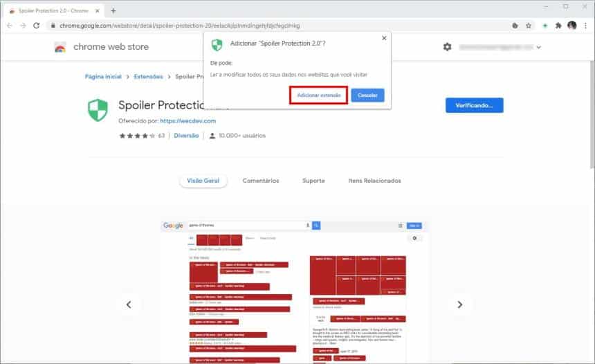The image size is (595, 364).
Task: Go to Página inicial breadcrumb
Action: click(x=103, y=77)
